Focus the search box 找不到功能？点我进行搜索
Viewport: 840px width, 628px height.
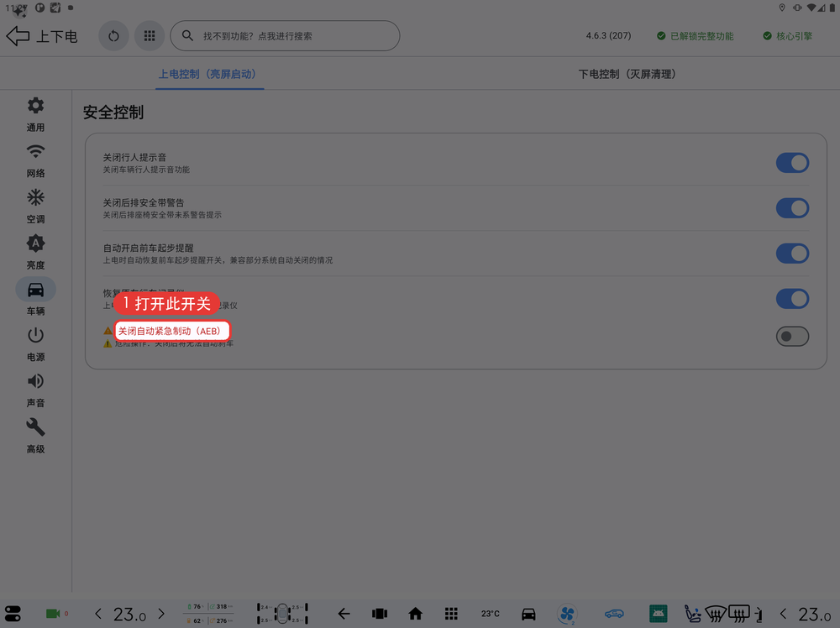(285, 36)
